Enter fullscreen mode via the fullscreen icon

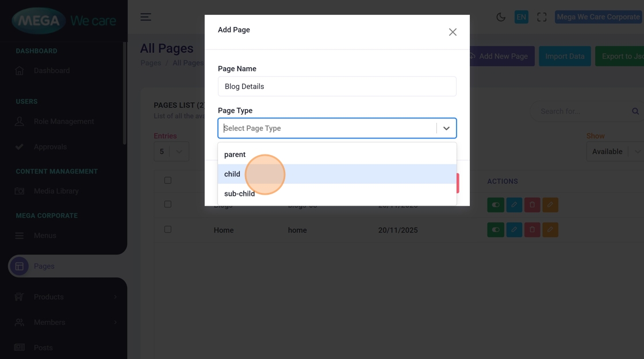click(542, 17)
